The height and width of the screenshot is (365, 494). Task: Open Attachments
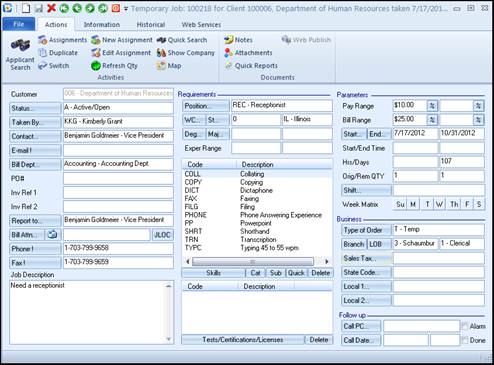coord(248,53)
